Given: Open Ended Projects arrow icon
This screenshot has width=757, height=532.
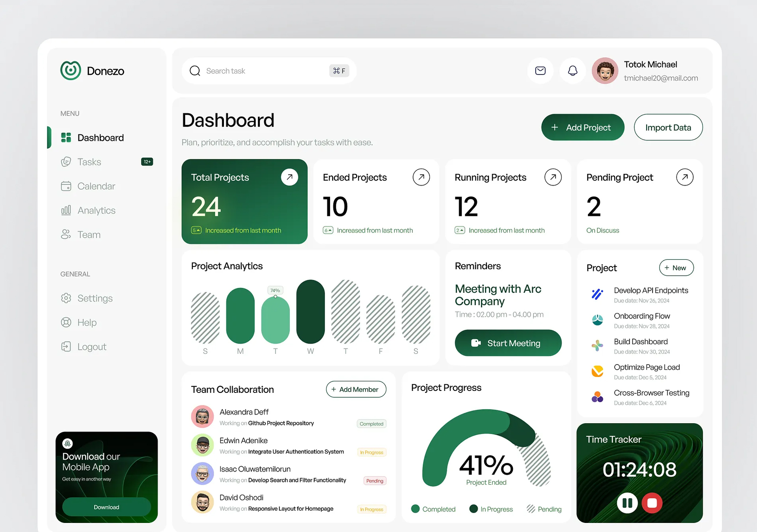Looking at the screenshot, I should coord(421,177).
